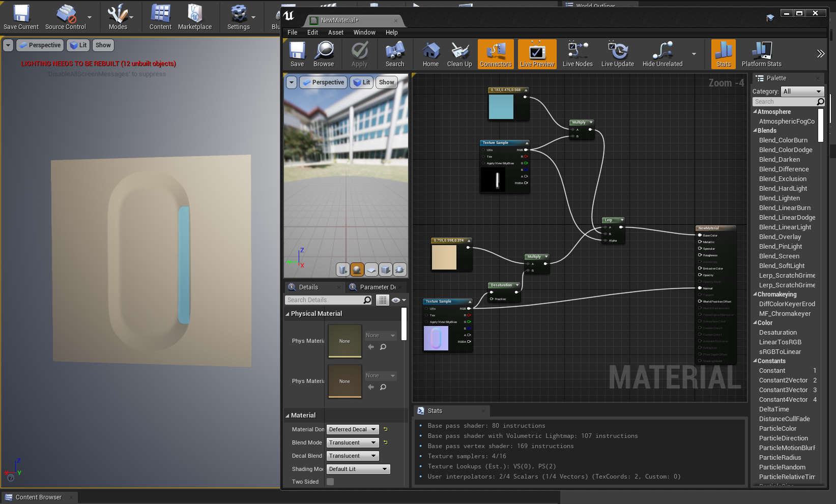
Task: Select the teapot custom preview mesh
Action: coord(400,270)
